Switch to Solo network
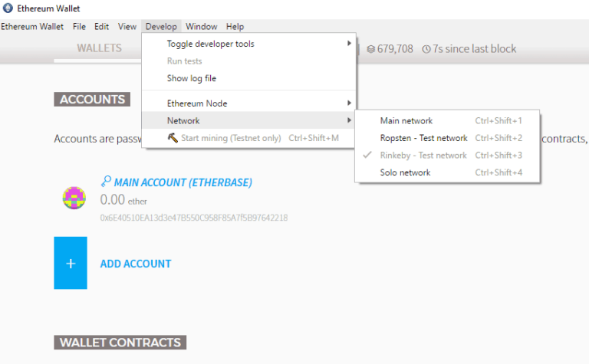The width and height of the screenshot is (589, 364). 447,172
